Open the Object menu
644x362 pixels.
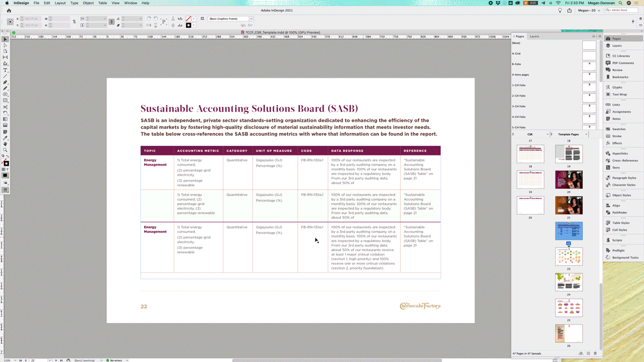pos(88,3)
